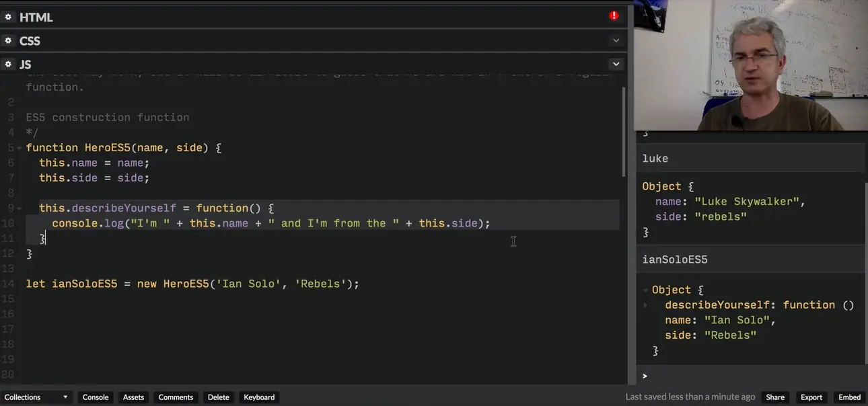Viewport: 868px width, 406px height.
Task: Show Keyboard shortcuts
Action: tap(259, 397)
